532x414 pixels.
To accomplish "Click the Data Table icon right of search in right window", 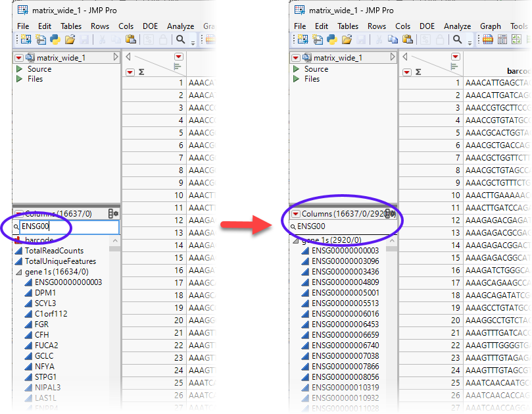I will [x=488, y=39].
